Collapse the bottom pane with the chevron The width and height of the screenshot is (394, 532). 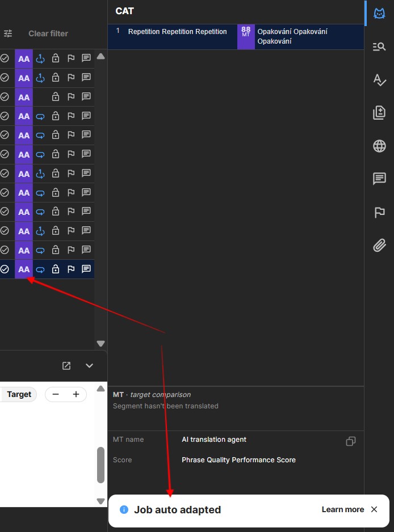(89, 366)
